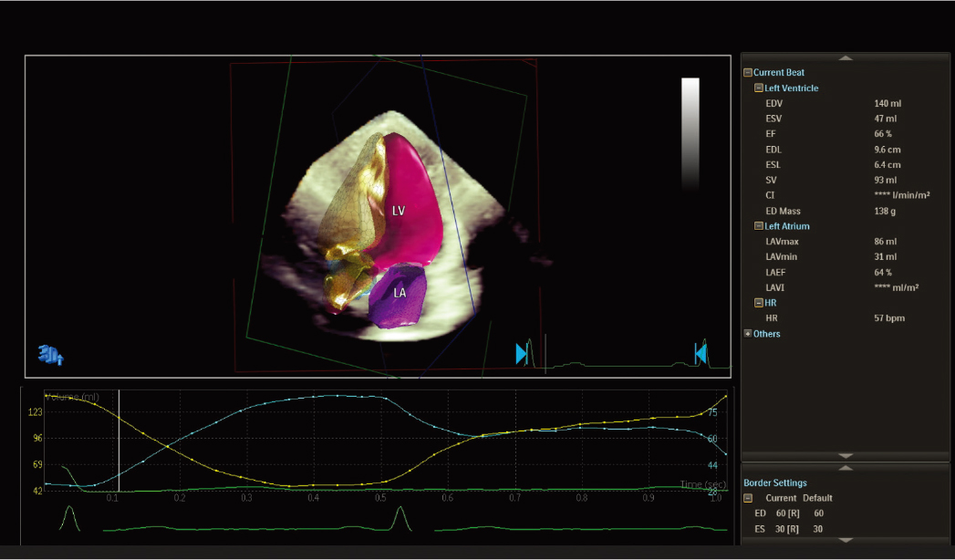Image resolution: width=955 pixels, height=560 pixels.
Task: Click the right ECG beat end marker
Action: [700, 354]
